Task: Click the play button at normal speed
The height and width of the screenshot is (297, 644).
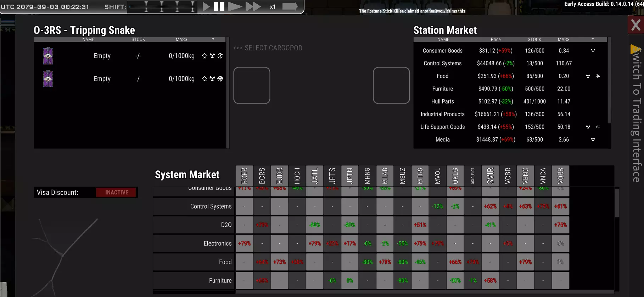Action: point(206,7)
